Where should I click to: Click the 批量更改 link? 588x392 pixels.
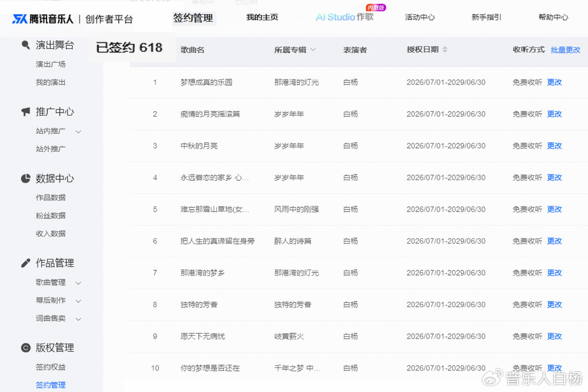coord(565,50)
